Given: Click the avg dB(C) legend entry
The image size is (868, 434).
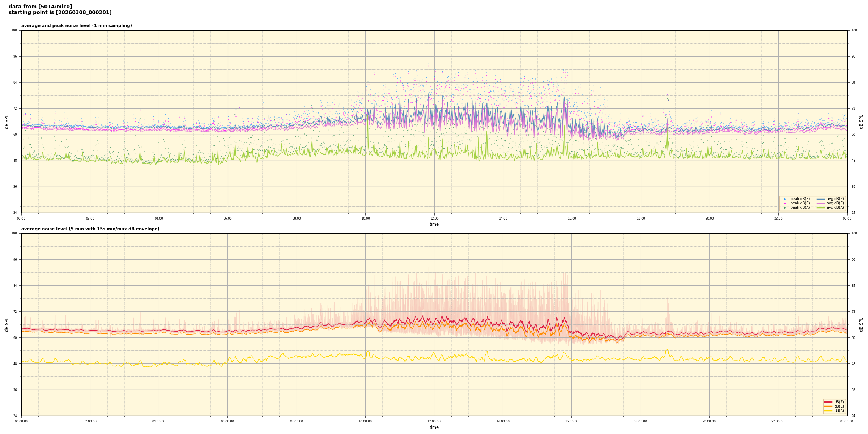Looking at the screenshot, I should click(835, 203).
